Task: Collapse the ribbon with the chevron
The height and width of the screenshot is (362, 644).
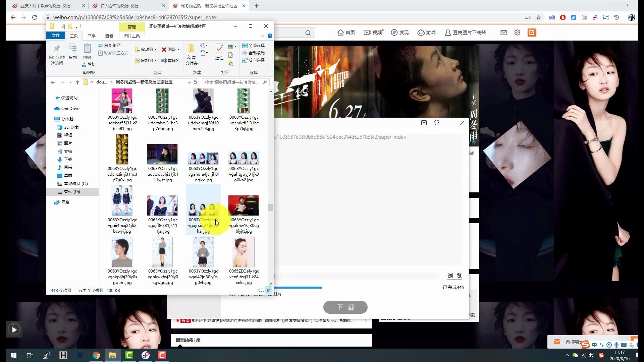Action: pyautogui.click(x=263, y=36)
